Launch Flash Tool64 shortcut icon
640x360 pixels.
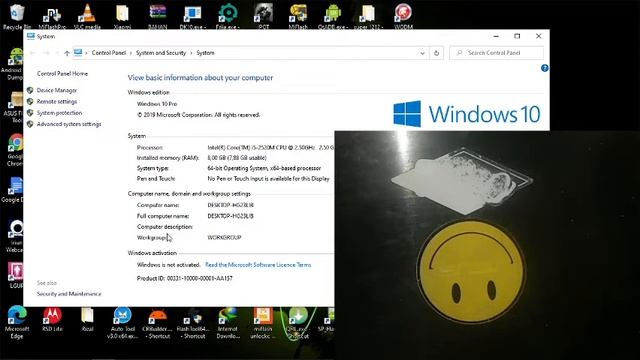[x=193, y=323]
